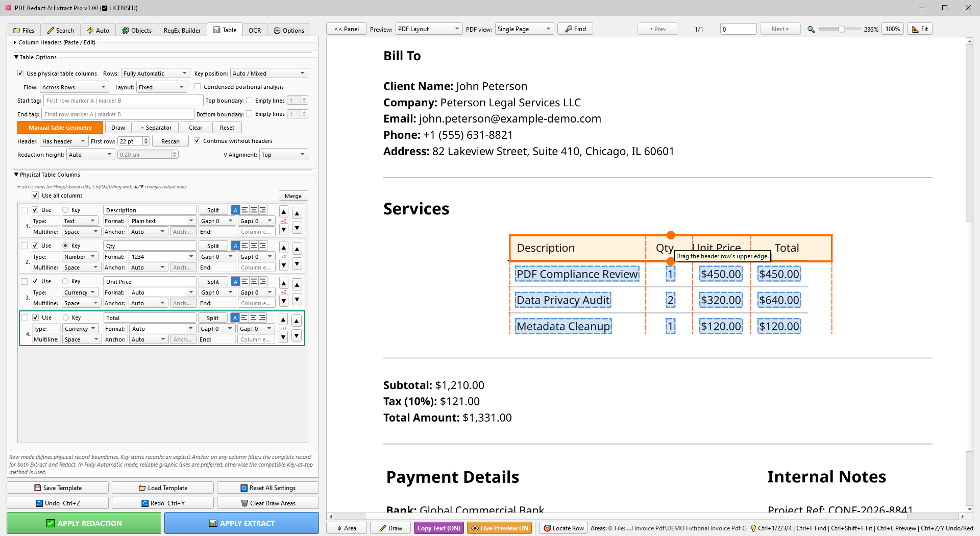Open Key position dropdown (Auto / Mixed)
Image resolution: width=980 pixels, height=536 pixels.
pyautogui.click(x=269, y=74)
